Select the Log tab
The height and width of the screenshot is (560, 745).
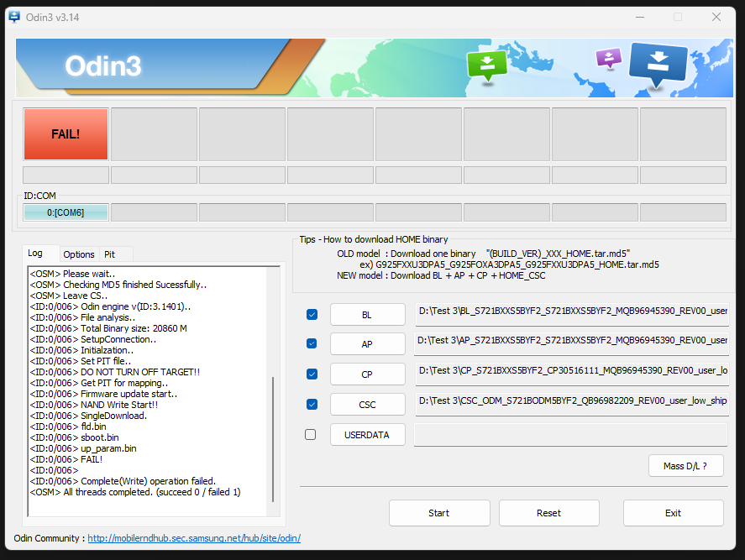(x=35, y=254)
